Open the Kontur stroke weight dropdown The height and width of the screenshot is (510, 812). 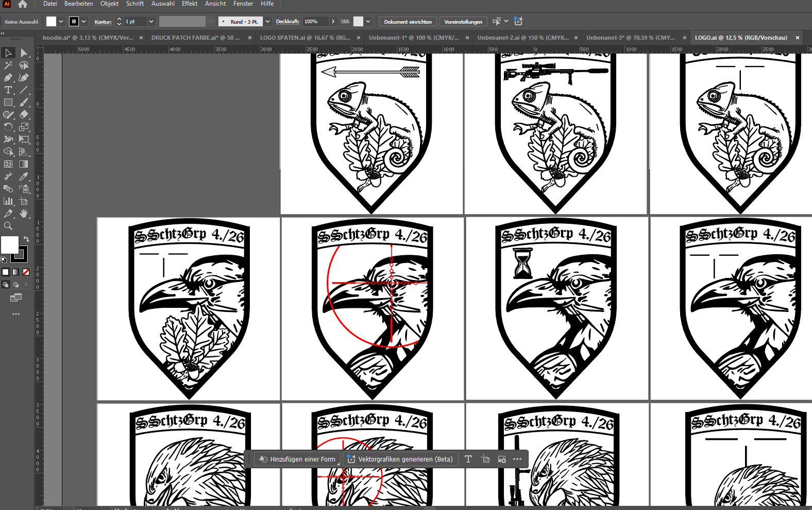[151, 22]
